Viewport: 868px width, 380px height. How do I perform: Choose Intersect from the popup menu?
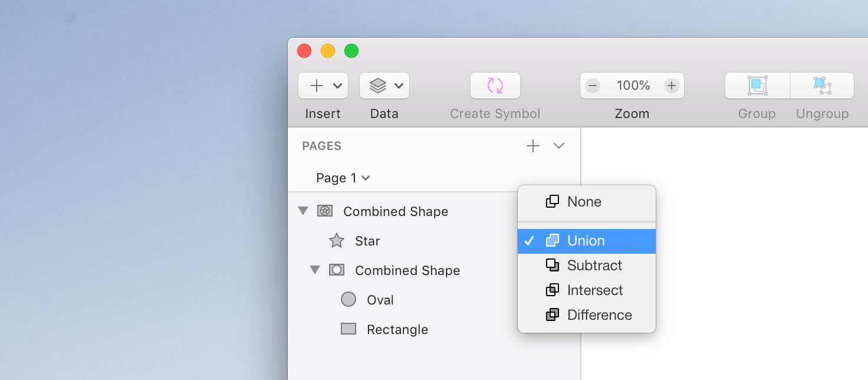point(594,290)
